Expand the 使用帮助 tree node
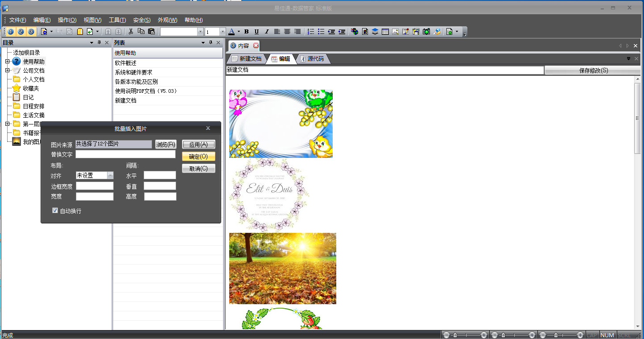Viewport: 644px width, 339px height. pyautogui.click(x=7, y=62)
